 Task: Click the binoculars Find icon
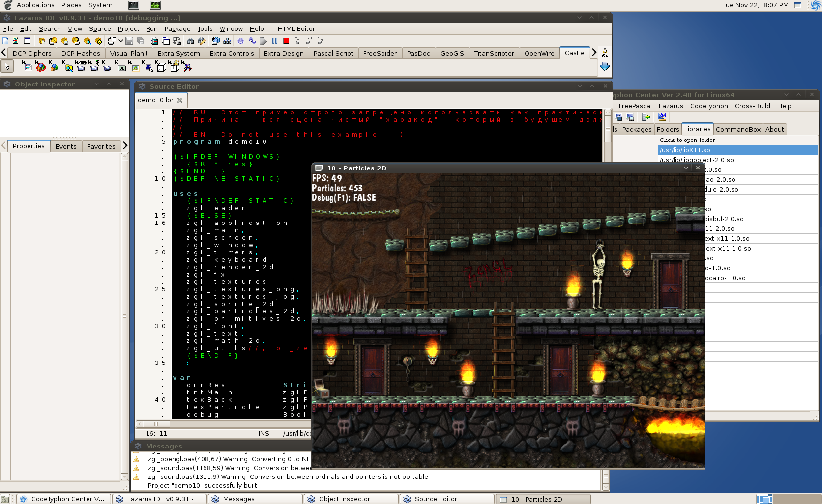[x=190, y=41]
